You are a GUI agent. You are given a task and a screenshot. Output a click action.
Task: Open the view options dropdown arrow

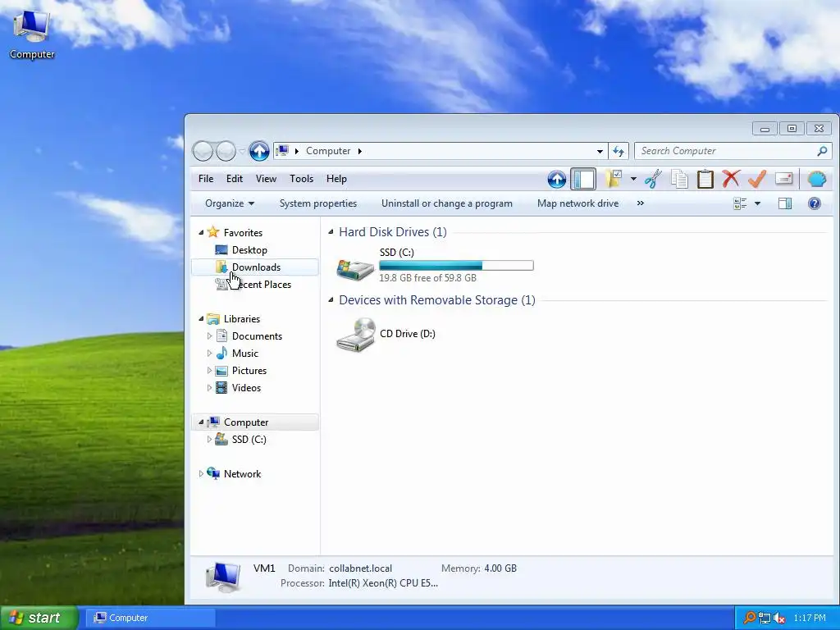tap(757, 203)
